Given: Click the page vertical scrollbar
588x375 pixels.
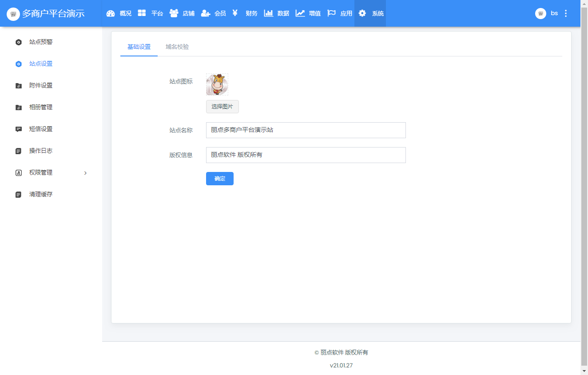Looking at the screenshot, I should (x=584, y=186).
